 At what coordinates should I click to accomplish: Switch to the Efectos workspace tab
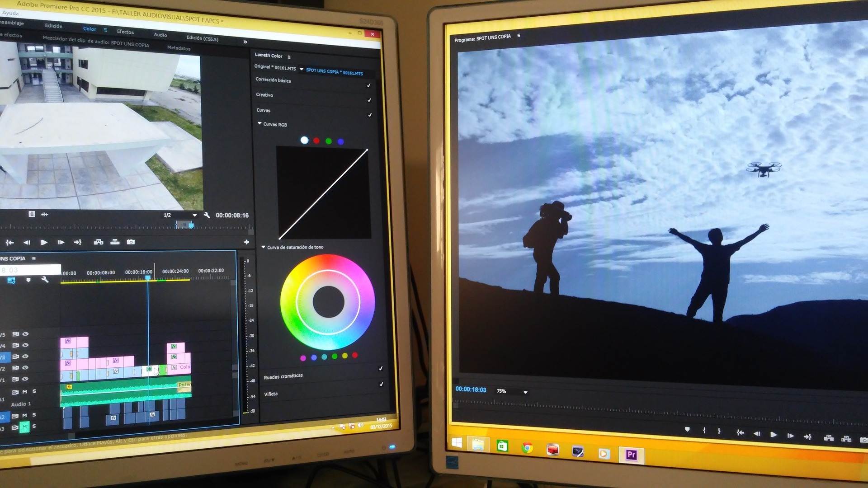[126, 32]
